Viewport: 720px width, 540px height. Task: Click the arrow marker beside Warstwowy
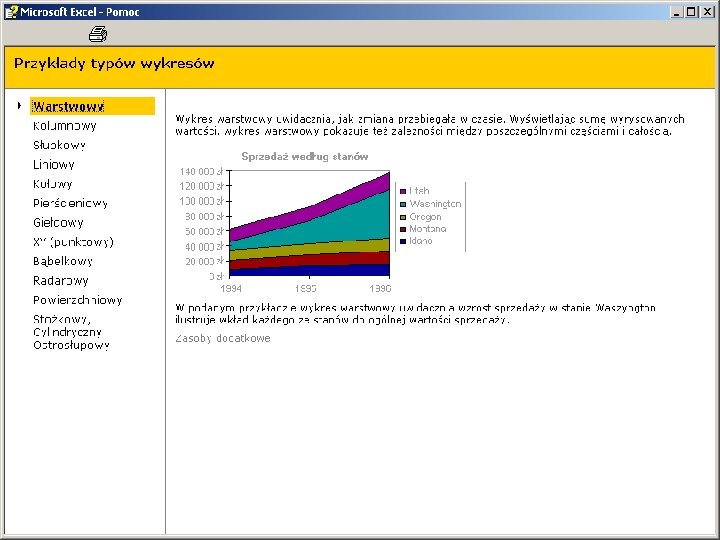(19, 106)
